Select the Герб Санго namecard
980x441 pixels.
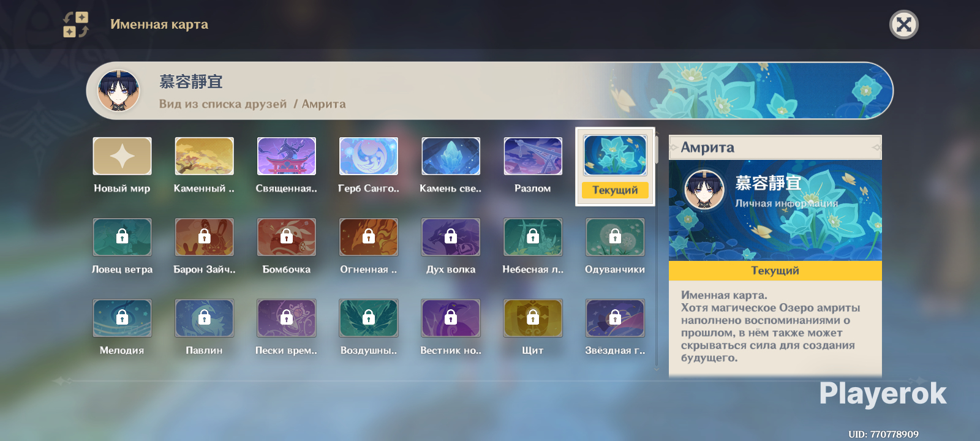pos(368,156)
